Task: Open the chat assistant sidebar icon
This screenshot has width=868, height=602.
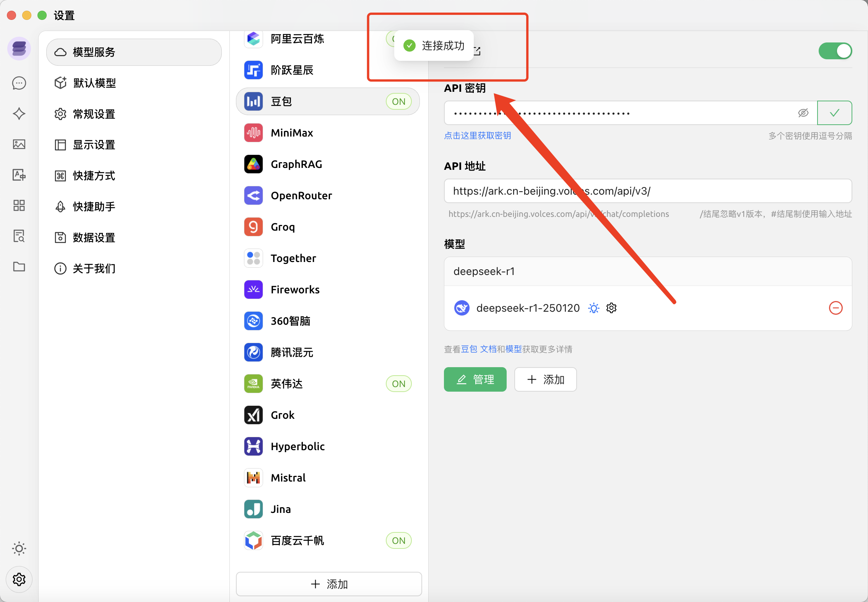Action: (x=19, y=83)
